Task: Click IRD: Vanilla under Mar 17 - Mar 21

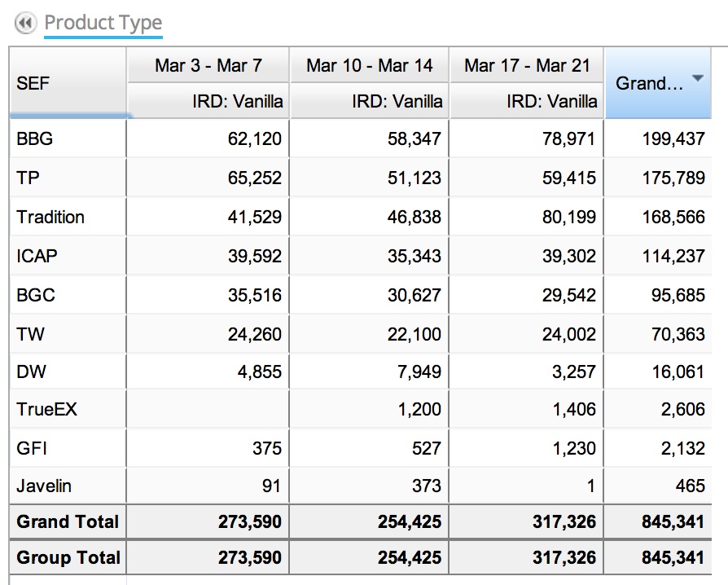Action: pos(552,101)
